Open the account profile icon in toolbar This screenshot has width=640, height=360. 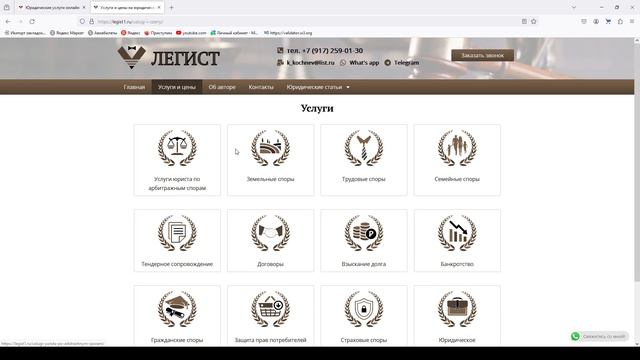[x=596, y=21]
